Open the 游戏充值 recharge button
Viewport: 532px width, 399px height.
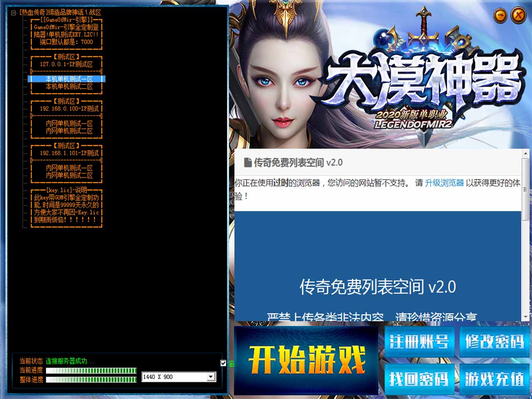click(x=494, y=379)
